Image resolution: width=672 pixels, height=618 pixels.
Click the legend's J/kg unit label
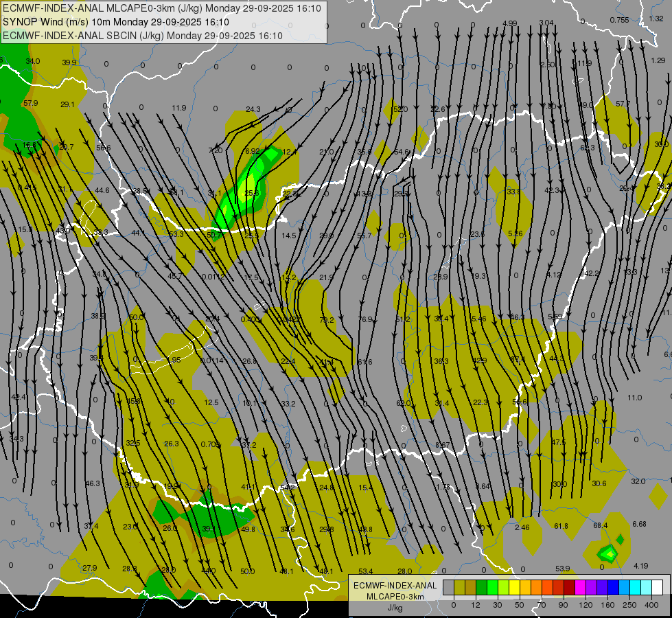[395, 608]
